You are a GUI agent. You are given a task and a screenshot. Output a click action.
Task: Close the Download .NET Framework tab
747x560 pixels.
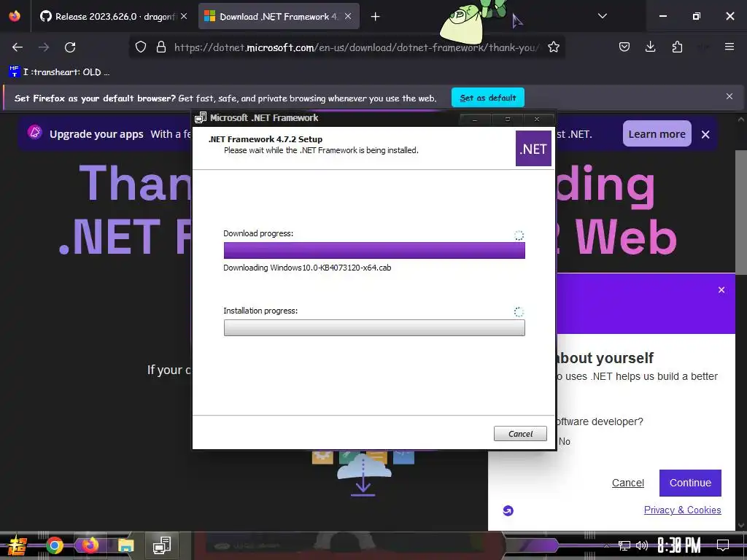tap(348, 17)
